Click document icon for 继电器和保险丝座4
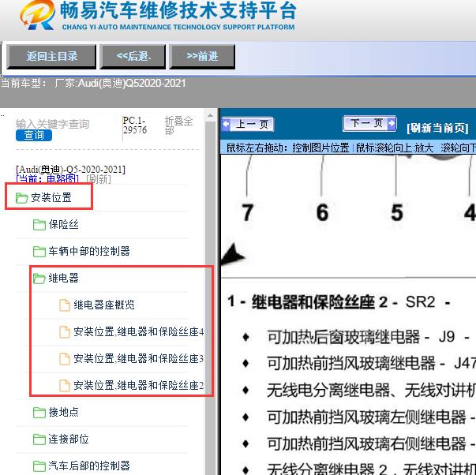The image size is (476, 475). click(x=65, y=331)
